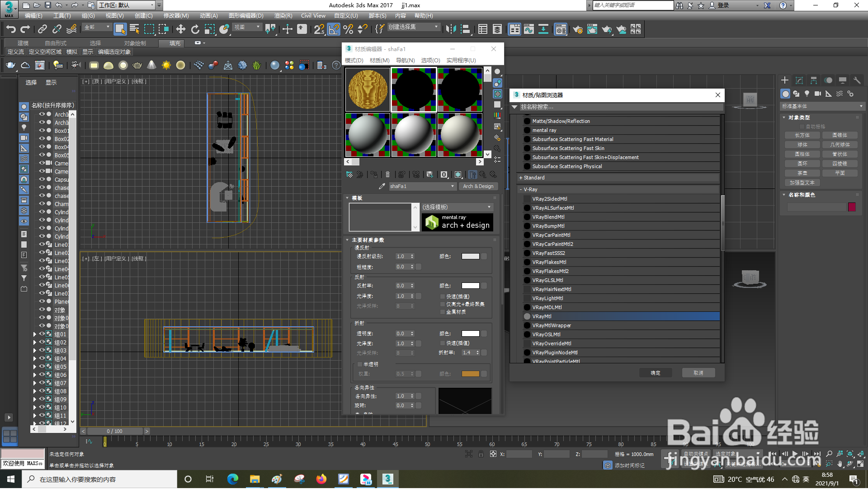Open the 渲染(R) menu
The width and height of the screenshot is (868, 489).
[283, 16]
